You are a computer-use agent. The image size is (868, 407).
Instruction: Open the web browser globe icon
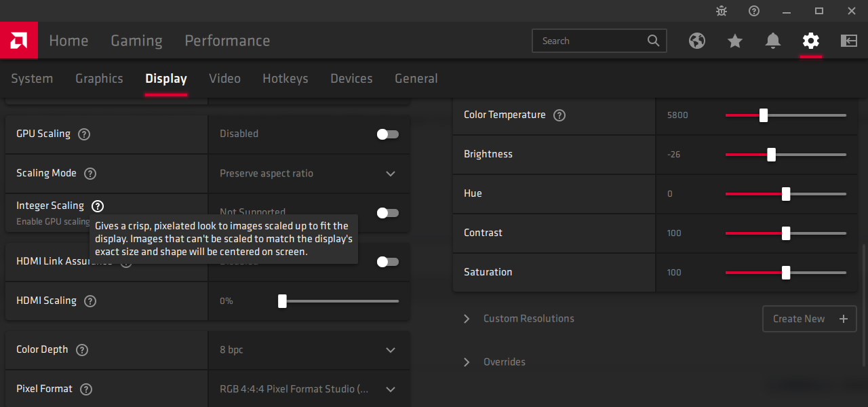[x=697, y=41]
